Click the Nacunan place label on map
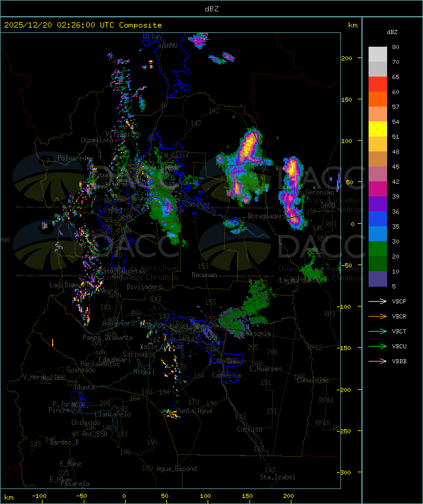Viewport: 423px width, 504px height. pyautogui.click(x=204, y=275)
